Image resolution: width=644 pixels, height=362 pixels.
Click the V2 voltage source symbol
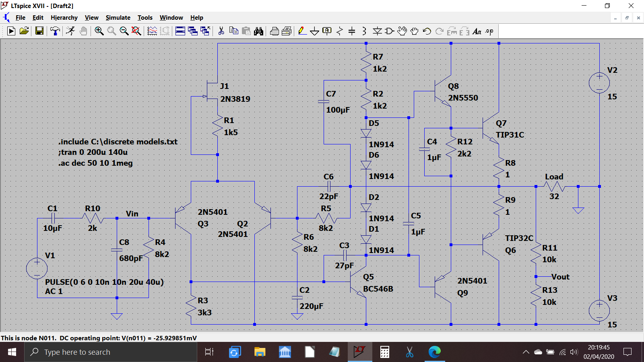599,83
